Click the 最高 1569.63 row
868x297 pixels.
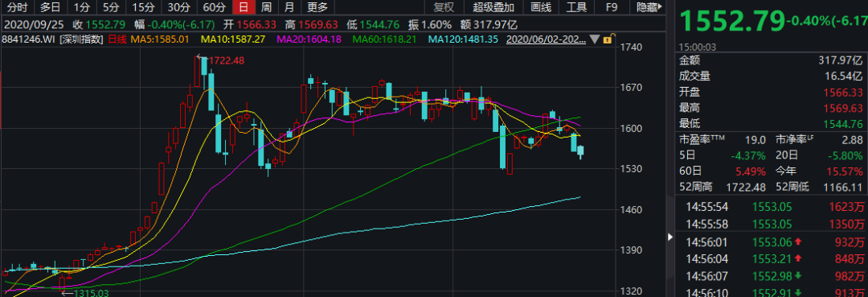[772, 108]
